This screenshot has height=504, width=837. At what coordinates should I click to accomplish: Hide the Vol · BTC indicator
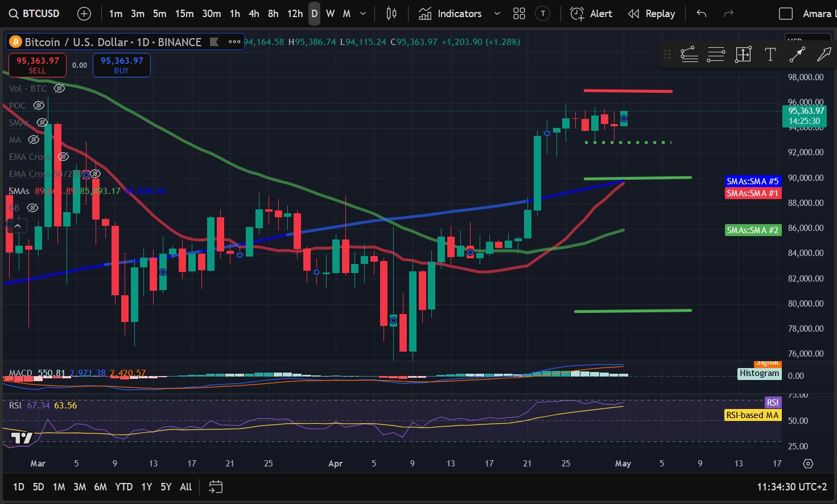59,88
